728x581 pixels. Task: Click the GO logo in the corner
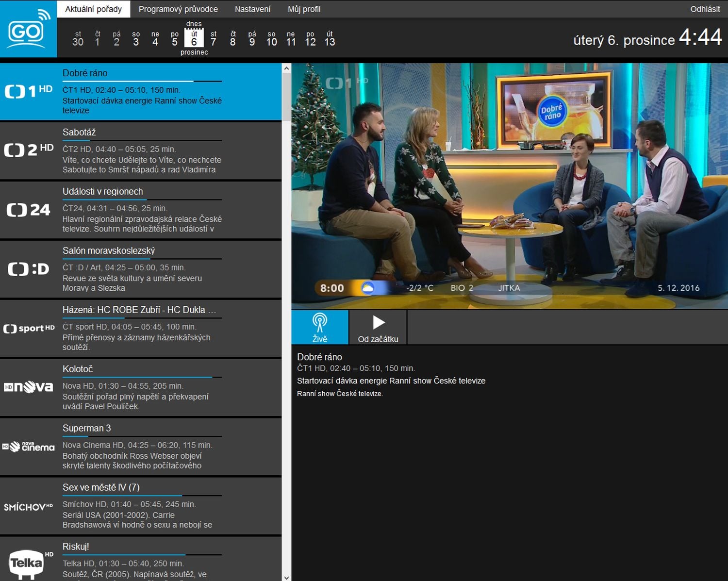28,29
